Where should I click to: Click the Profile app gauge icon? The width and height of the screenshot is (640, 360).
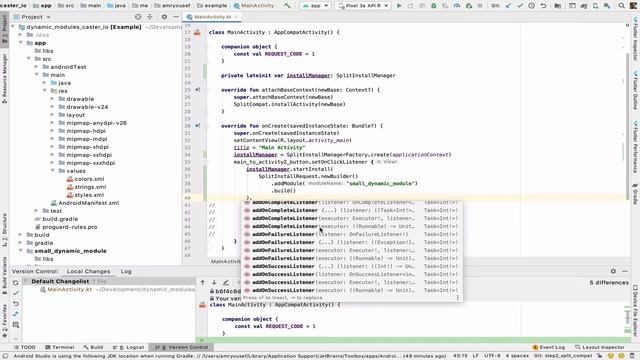(x=457, y=6)
